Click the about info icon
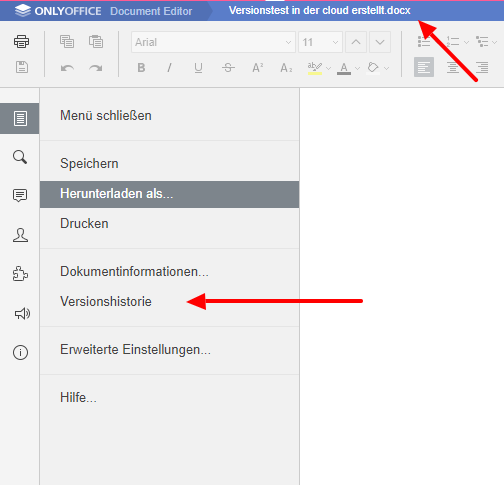 [x=20, y=352]
